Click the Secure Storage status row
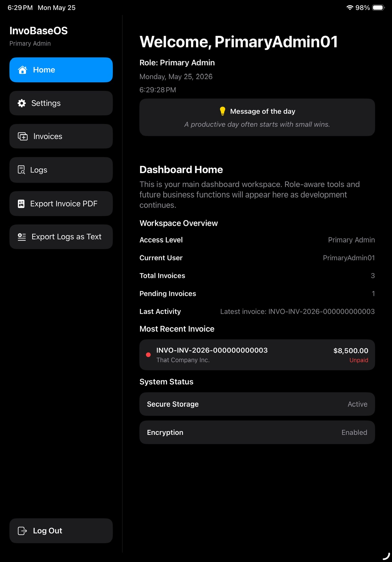The image size is (392, 562). click(257, 404)
